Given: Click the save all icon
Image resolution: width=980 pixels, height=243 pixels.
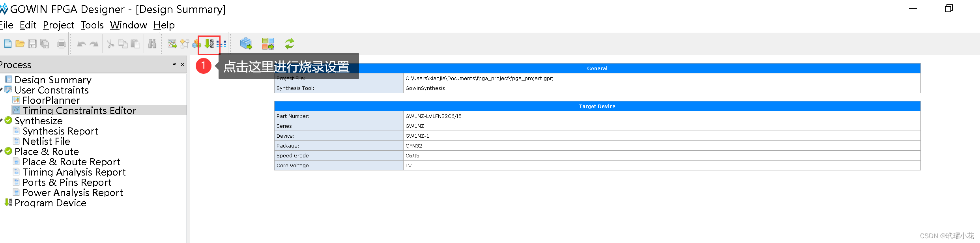Looking at the screenshot, I should (x=45, y=44).
